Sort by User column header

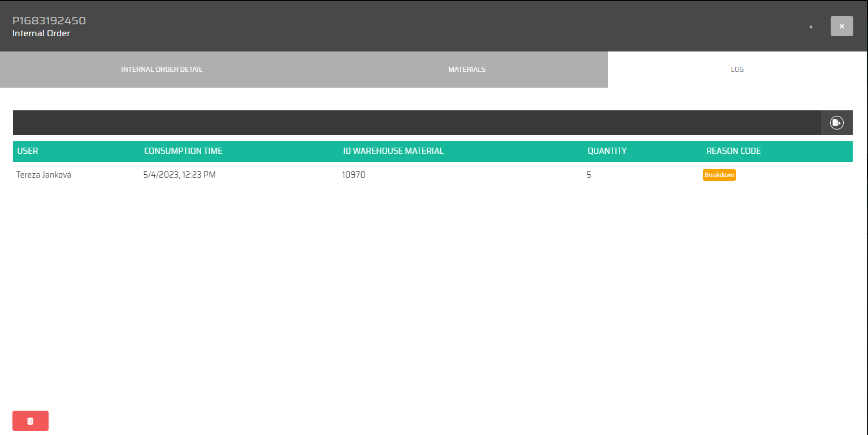click(x=28, y=151)
